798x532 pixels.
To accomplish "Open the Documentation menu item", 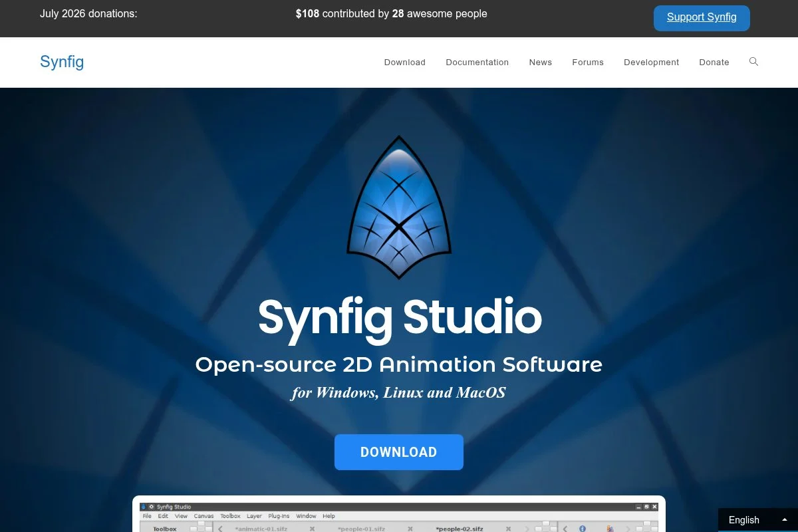I will [477, 63].
